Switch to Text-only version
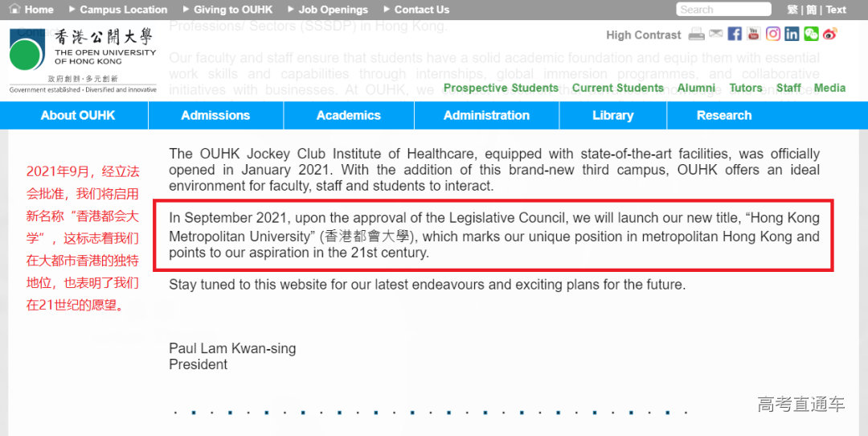This screenshot has height=436, width=868. pyautogui.click(x=836, y=10)
